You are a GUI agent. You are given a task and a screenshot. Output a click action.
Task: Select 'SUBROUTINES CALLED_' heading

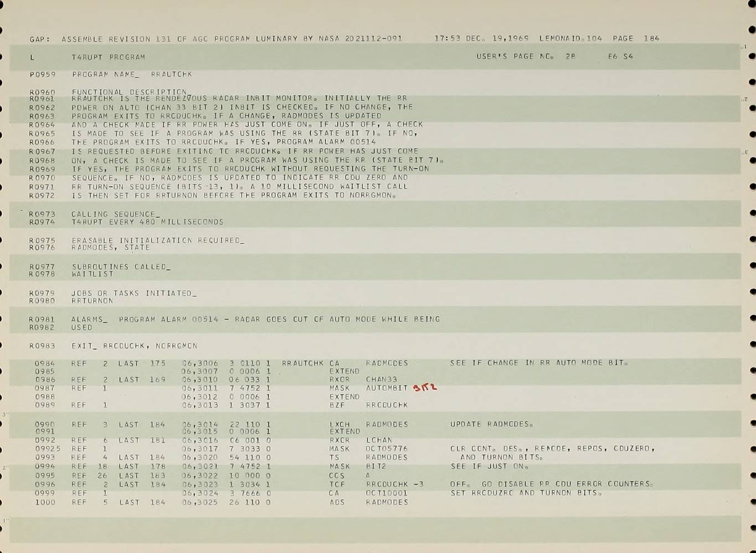point(121,267)
